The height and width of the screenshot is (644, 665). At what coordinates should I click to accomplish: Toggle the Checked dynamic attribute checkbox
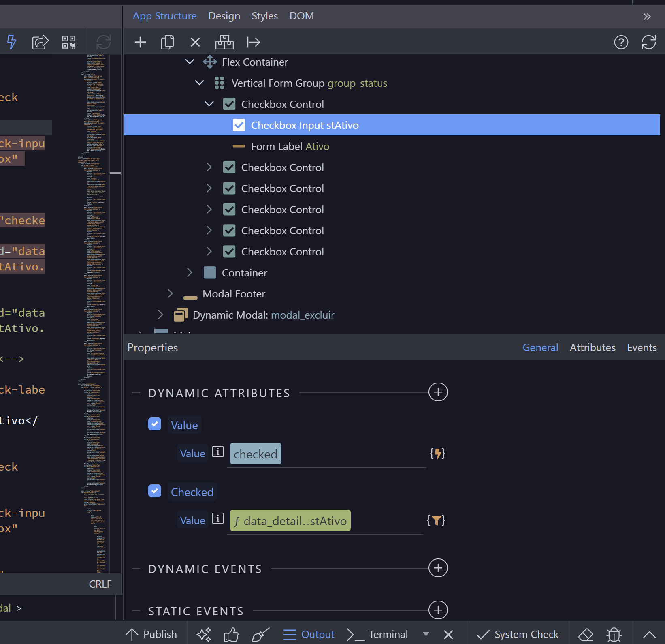pyautogui.click(x=155, y=491)
